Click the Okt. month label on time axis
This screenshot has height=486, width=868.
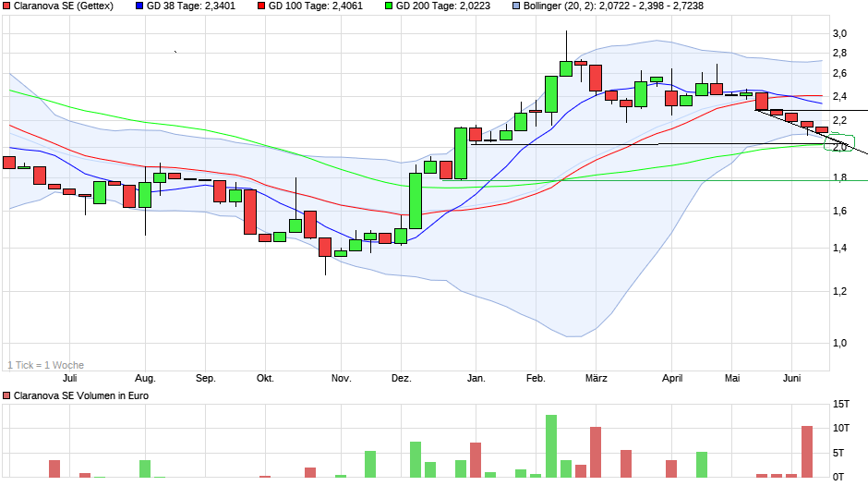point(265,379)
